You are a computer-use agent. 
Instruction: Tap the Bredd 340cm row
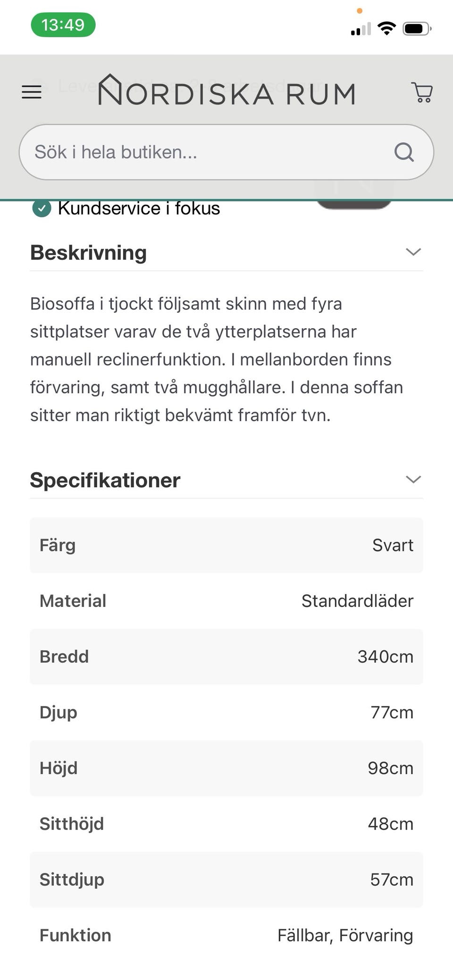226,656
